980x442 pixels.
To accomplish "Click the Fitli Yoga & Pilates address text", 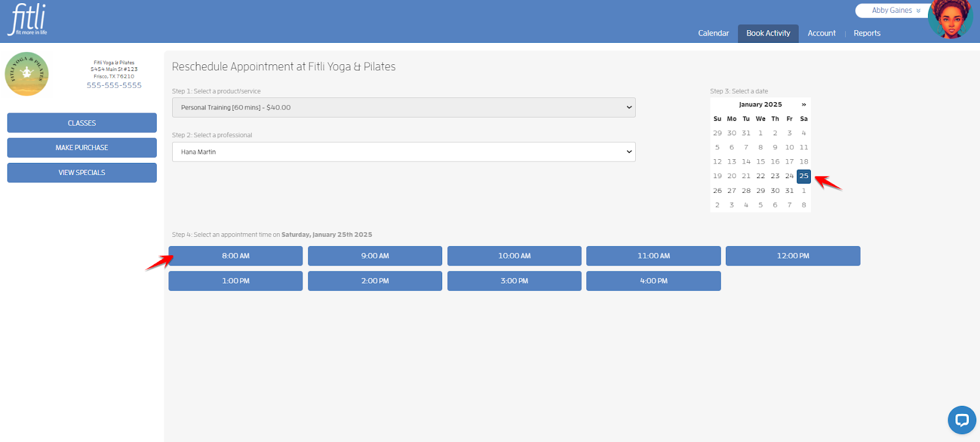I will [x=114, y=69].
